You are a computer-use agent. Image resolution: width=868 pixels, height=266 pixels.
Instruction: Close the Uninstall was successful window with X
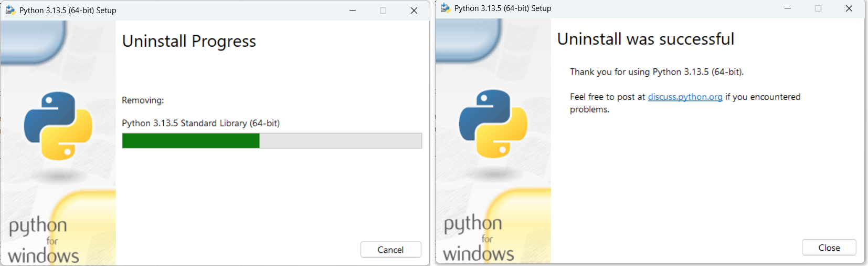coord(849,8)
